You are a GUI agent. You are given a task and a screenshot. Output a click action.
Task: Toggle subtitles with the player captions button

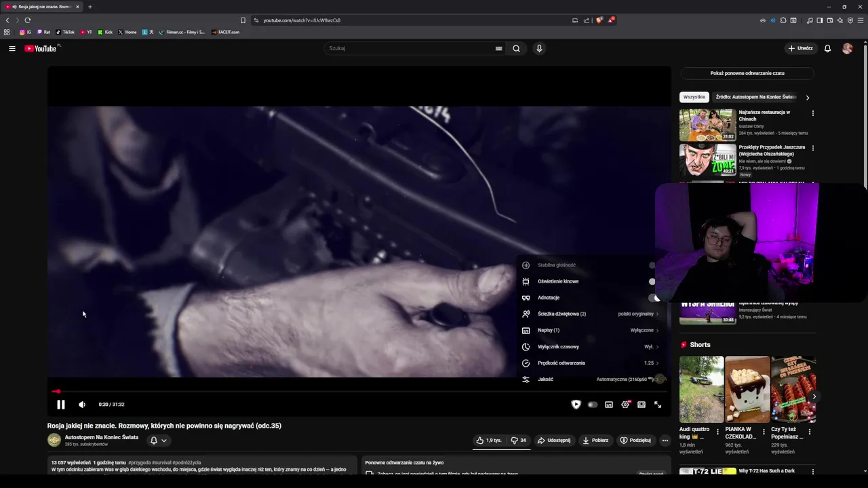tap(609, 405)
